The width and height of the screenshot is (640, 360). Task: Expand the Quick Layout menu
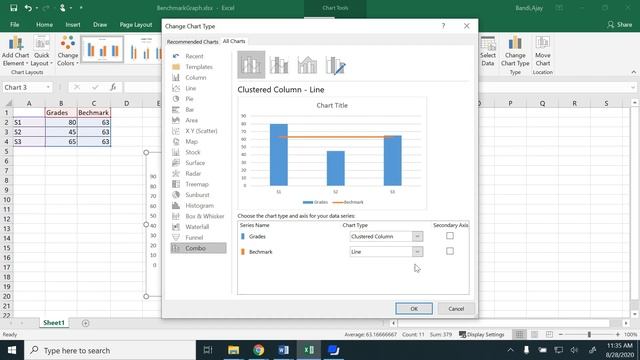coord(42,51)
